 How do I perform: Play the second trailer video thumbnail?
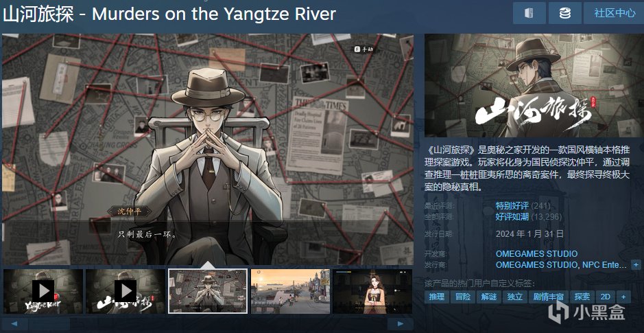click(126, 291)
